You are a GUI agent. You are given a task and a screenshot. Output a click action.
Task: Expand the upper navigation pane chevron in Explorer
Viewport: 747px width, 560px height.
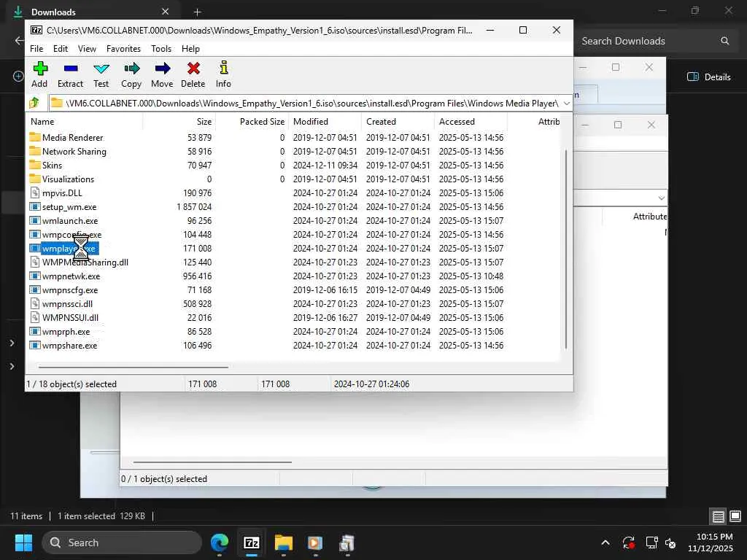pyautogui.click(x=12, y=343)
